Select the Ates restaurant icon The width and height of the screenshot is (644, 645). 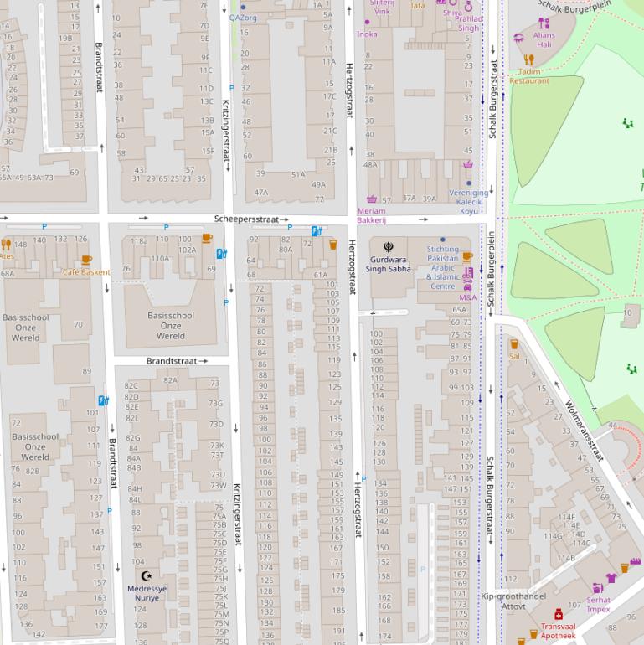6,245
